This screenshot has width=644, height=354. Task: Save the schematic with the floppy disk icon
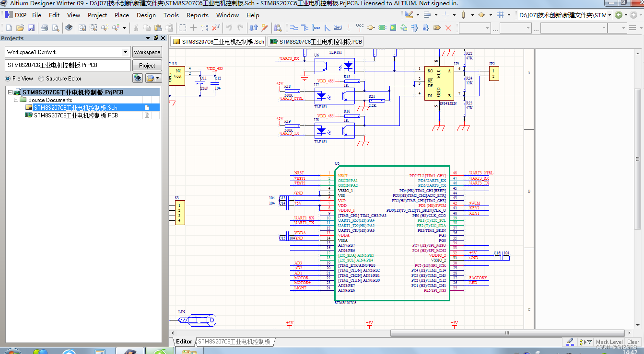click(31, 28)
